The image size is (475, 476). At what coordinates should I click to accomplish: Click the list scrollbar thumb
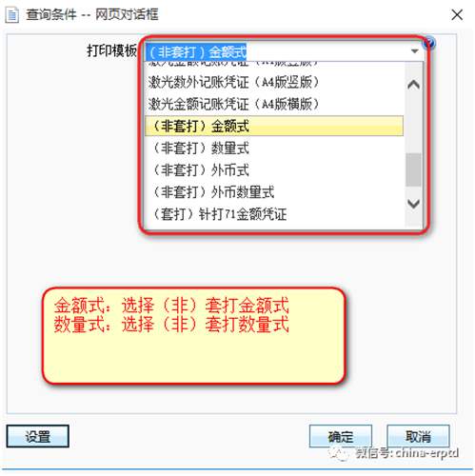(413, 169)
